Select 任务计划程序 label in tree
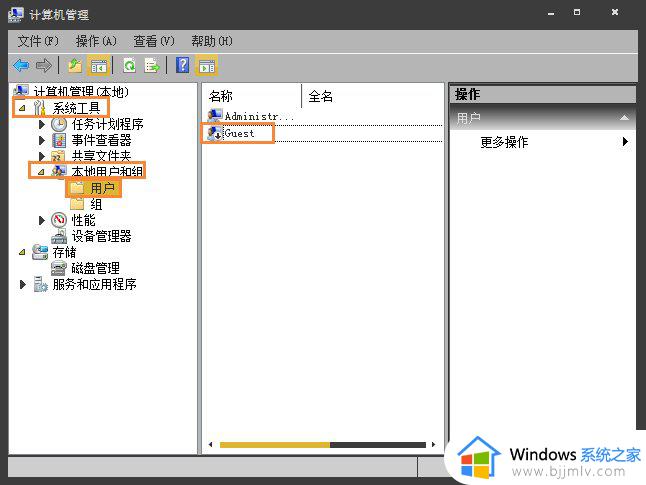Image resolution: width=646 pixels, height=485 pixels. [x=108, y=124]
